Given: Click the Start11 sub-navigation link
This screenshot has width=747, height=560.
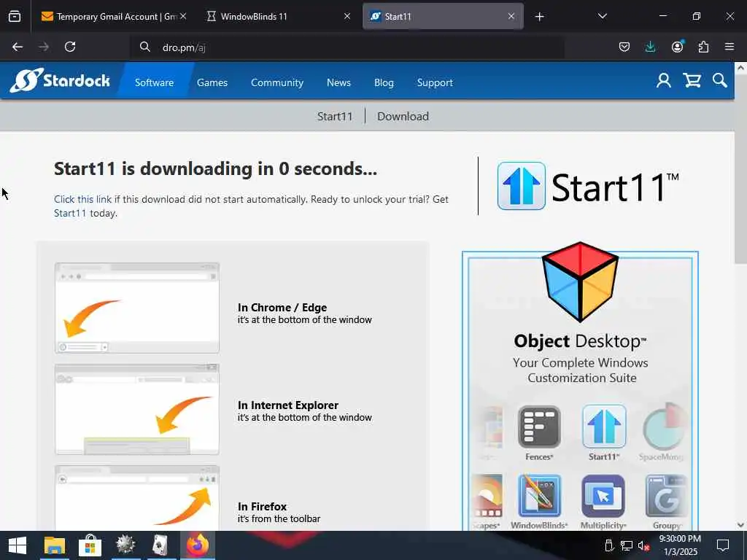Looking at the screenshot, I should 335,116.
